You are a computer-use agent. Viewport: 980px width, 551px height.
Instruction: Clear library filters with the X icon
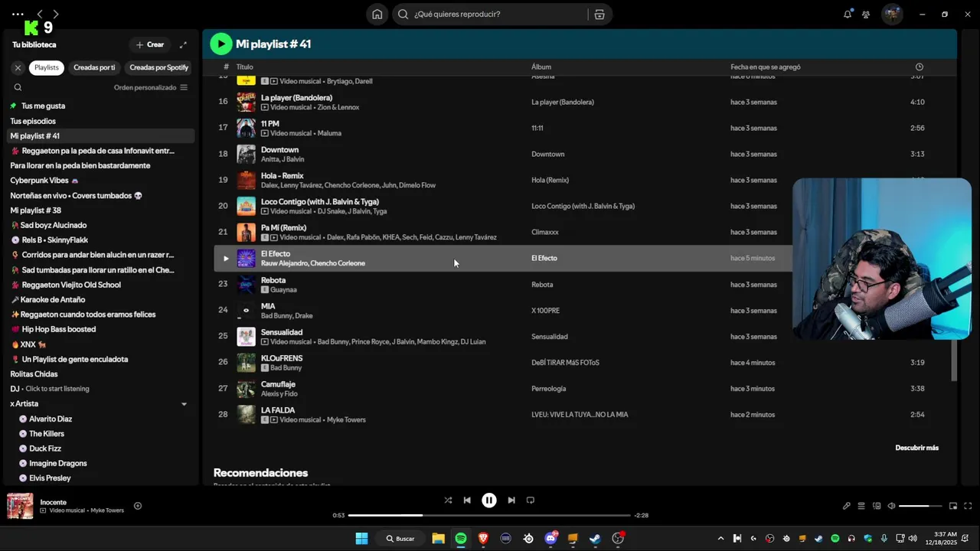click(18, 67)
